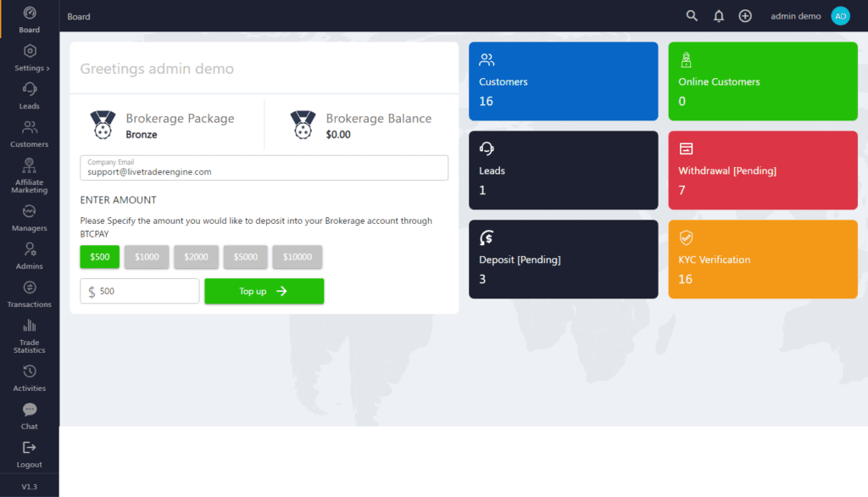Open Leads from the sidebar
868x497 pixels.
point(30,95)
